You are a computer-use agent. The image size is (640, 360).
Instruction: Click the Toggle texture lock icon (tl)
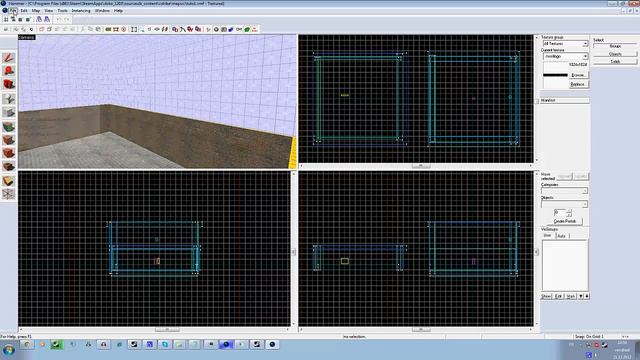149,29
